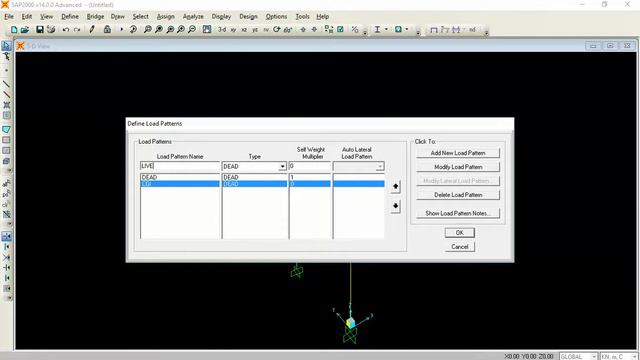Image resolution: width=640 pixels, height=360 pixels.
Task: Open file with the folder icon
Action: pyautogui.click(x=25, y=29)
